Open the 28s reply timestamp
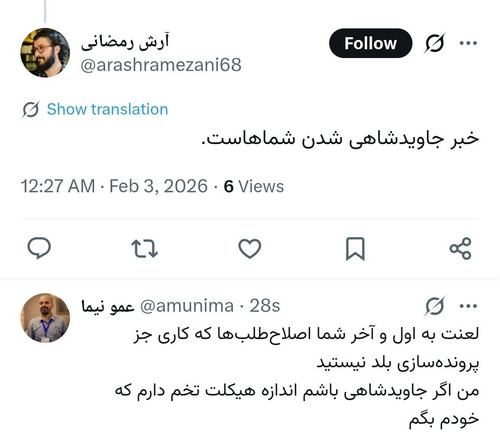Viewport: 500px width, 442px height. pos(265,306)
